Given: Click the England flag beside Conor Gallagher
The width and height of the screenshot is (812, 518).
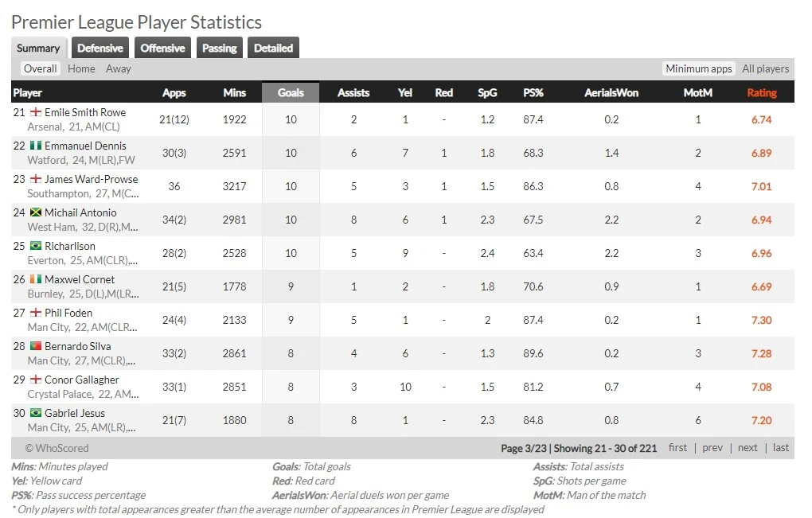Looking at the screenshot, I should pos(35,380).
